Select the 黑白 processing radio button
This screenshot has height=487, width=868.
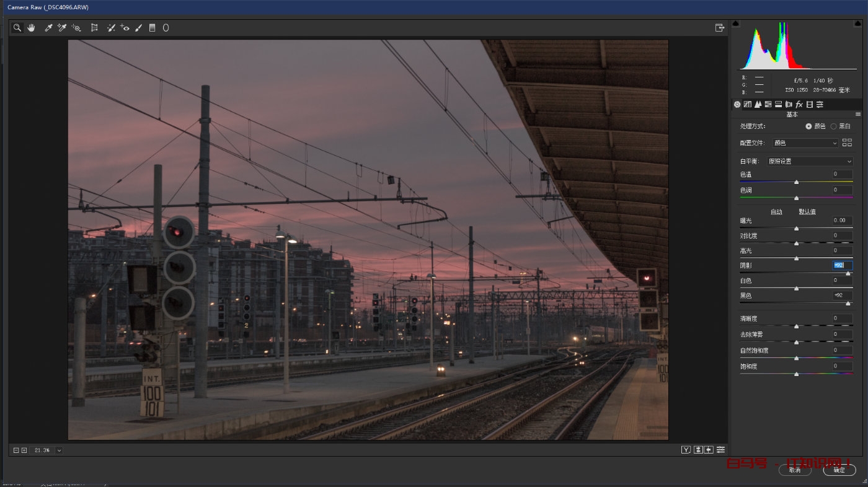point(833,126)
